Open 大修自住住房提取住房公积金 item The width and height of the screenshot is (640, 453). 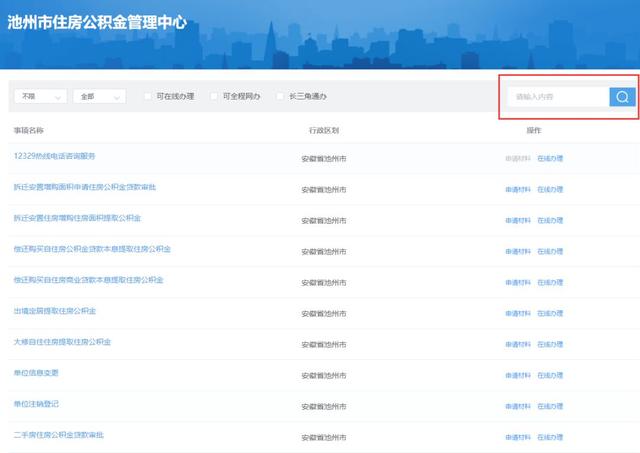pos(62,342)
